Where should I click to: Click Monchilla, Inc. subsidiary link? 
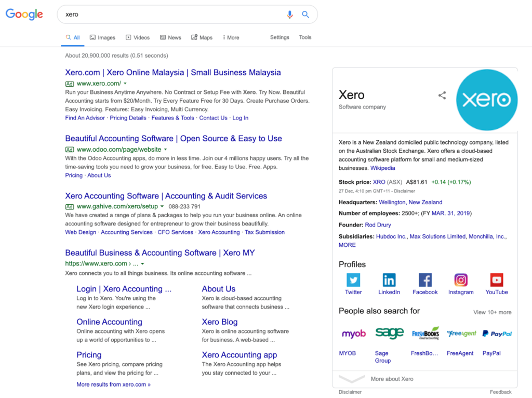click(x=487, y=236)
